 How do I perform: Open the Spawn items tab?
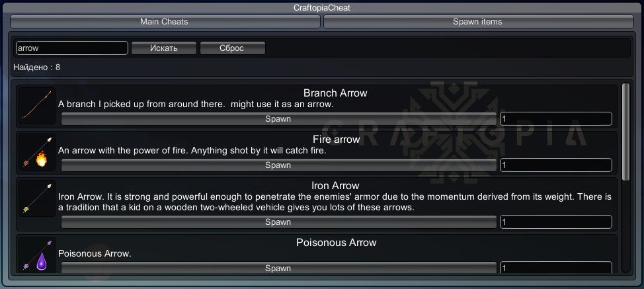477,22
